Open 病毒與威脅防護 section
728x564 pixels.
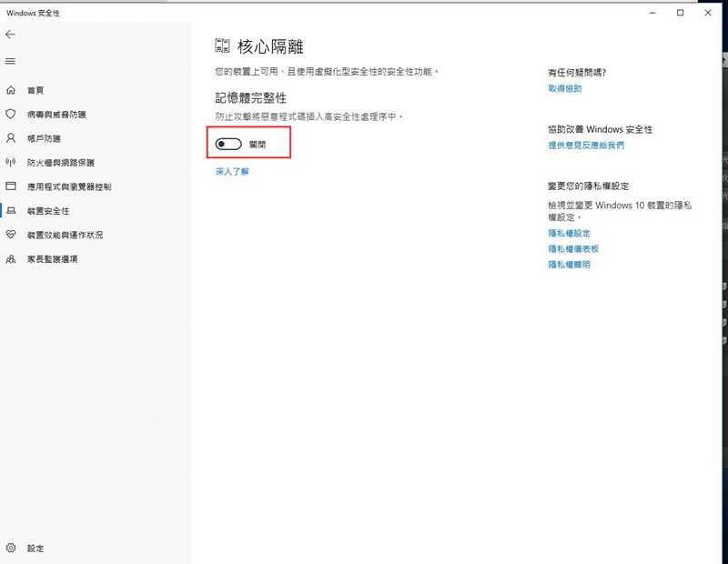click(56, 115)
